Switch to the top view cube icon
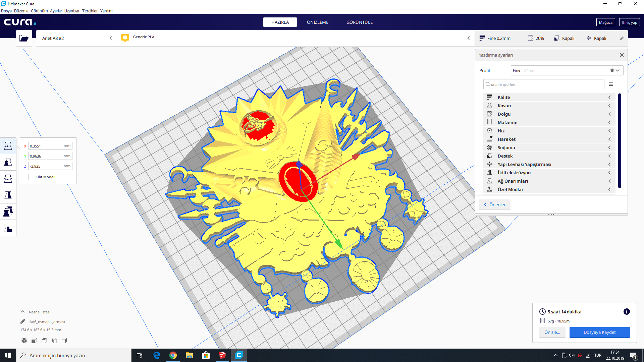 (44, 341)
